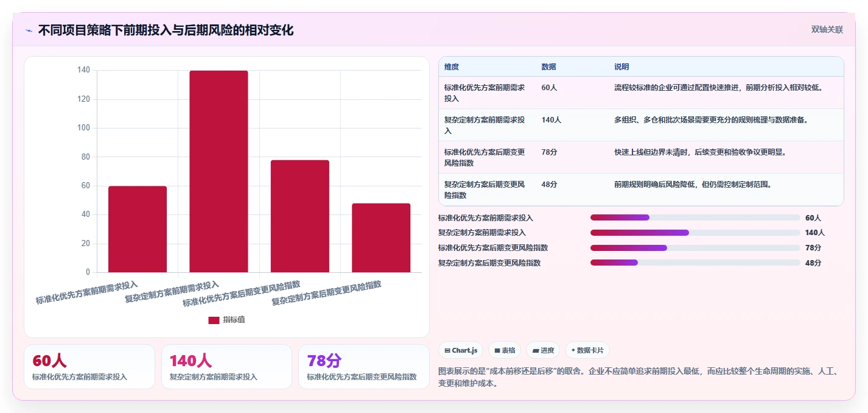Click description starting 快速上线但边界未清时
868x413 pixels.
(x=701, y=152)
